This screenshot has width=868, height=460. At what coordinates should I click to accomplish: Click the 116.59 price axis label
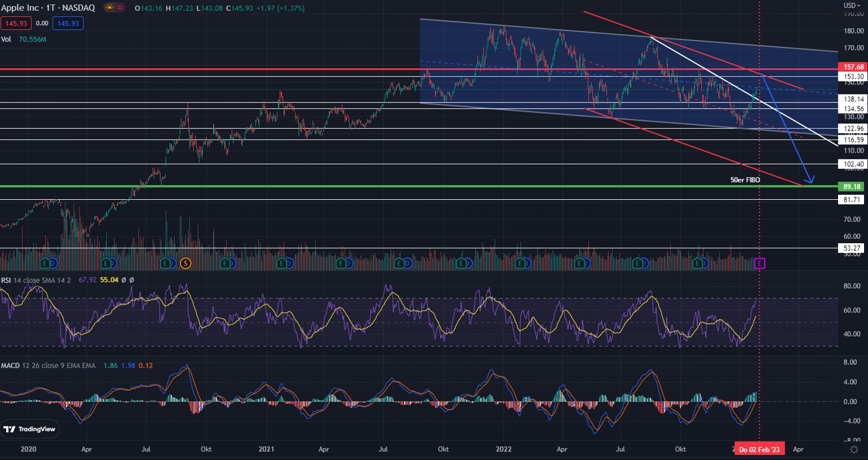coord(853,140)
